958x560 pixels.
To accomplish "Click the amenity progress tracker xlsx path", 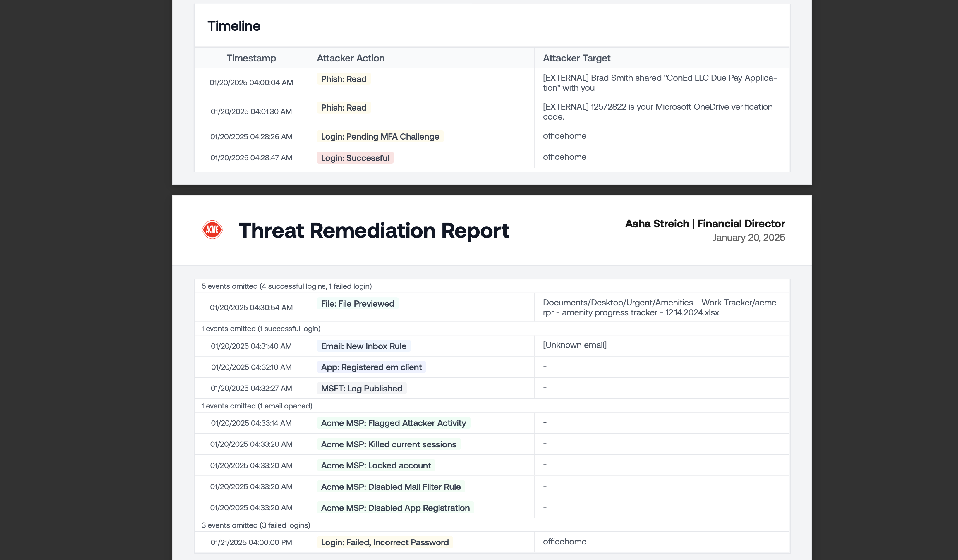I will point(659,307).
